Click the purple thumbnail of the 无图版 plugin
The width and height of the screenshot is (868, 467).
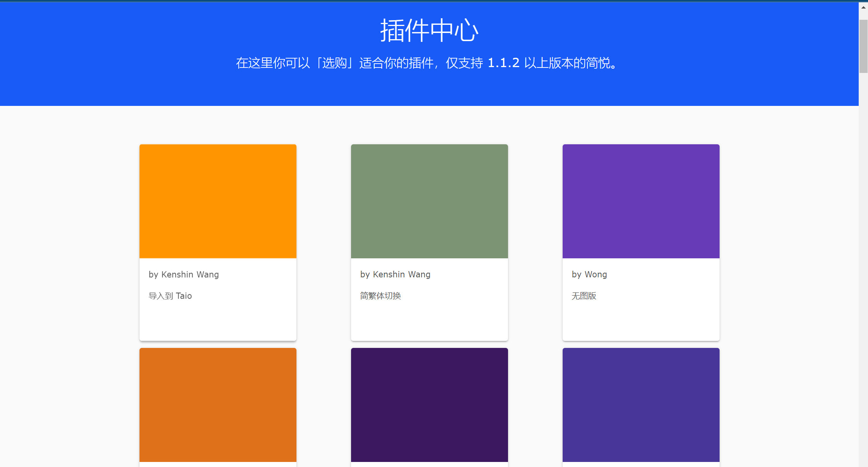641,201
